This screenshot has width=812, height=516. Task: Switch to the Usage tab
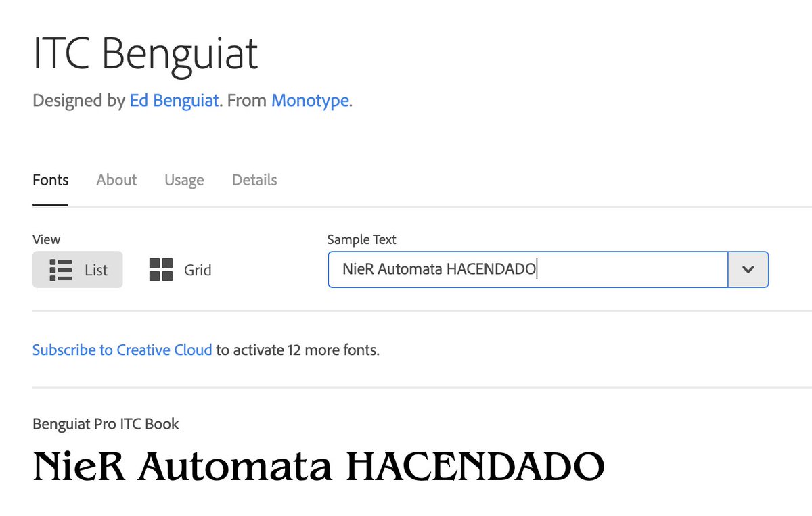click(184, 180)
